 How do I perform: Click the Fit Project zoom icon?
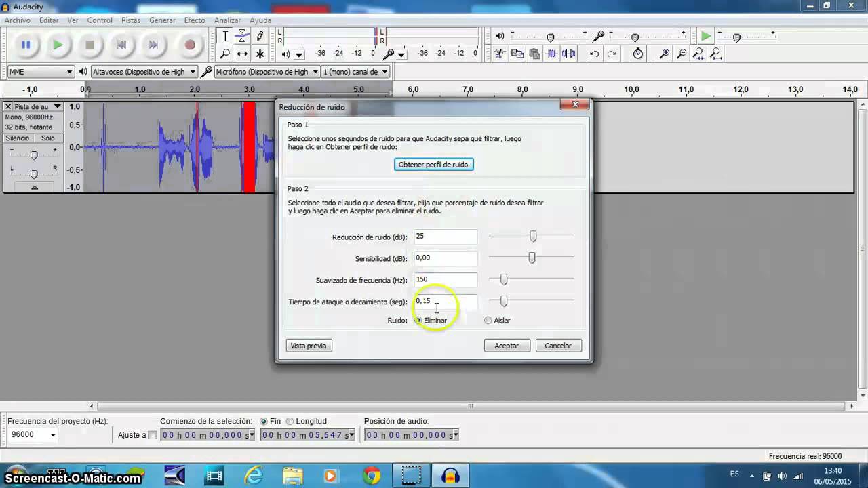click(716, 54)
